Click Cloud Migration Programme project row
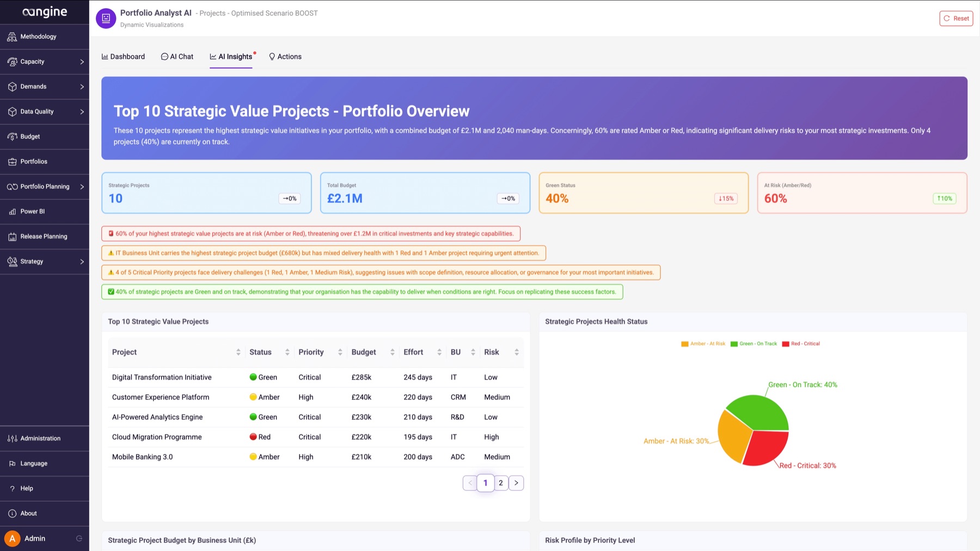The image size is (980, 551). (x=316, y=437)
